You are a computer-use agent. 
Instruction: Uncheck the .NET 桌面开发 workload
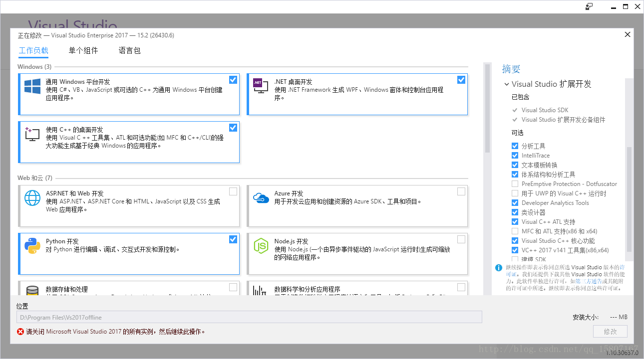click(x=461, y=80)
